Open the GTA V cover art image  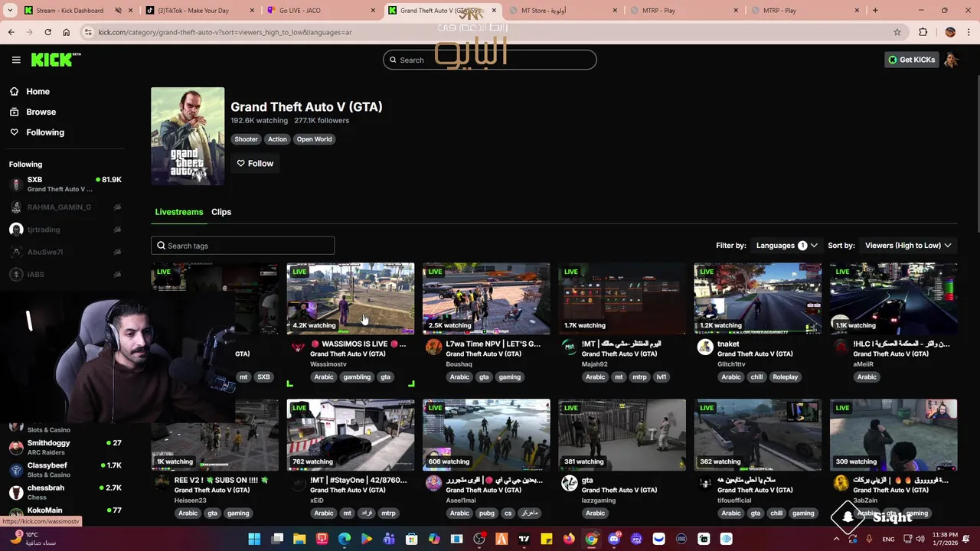(188, 136)
